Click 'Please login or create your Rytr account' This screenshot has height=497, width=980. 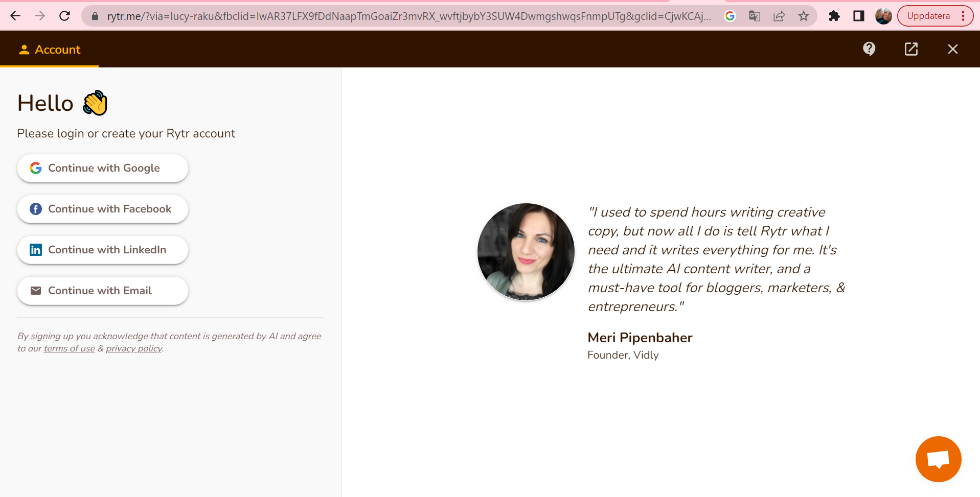tap(126, 133)
